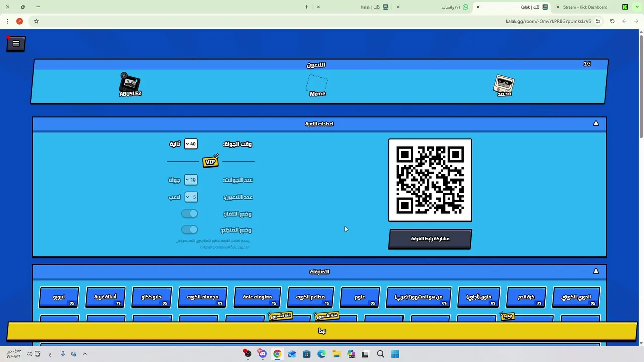Select علوم category
Image resolution: width=644 pixels, height=362 pixels.
tap(360, 297)
